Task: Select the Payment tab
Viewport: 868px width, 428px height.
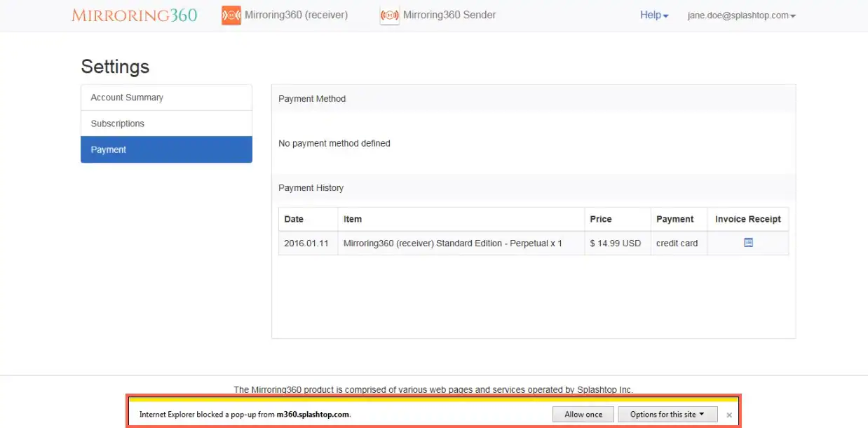Action: pyautogui.click(x=166, y=149)
